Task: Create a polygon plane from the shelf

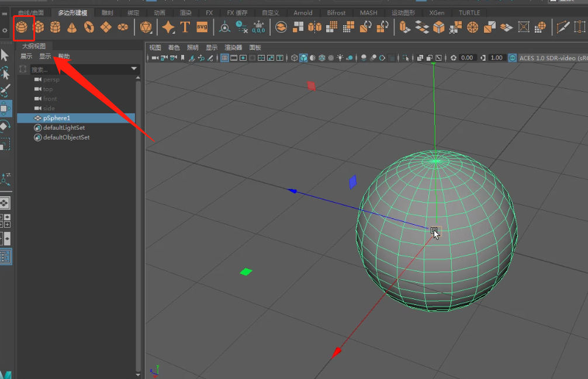Action: 106,27
